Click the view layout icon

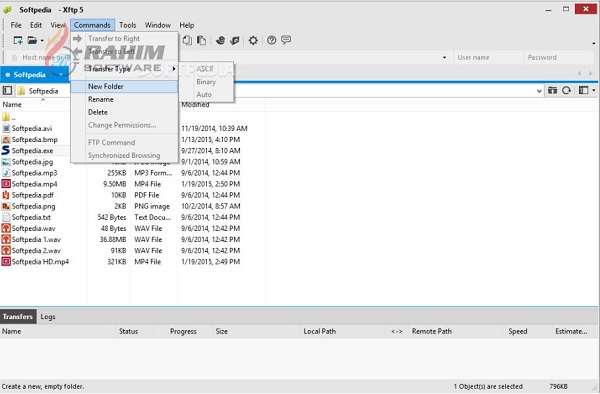(x=583, y=91)
